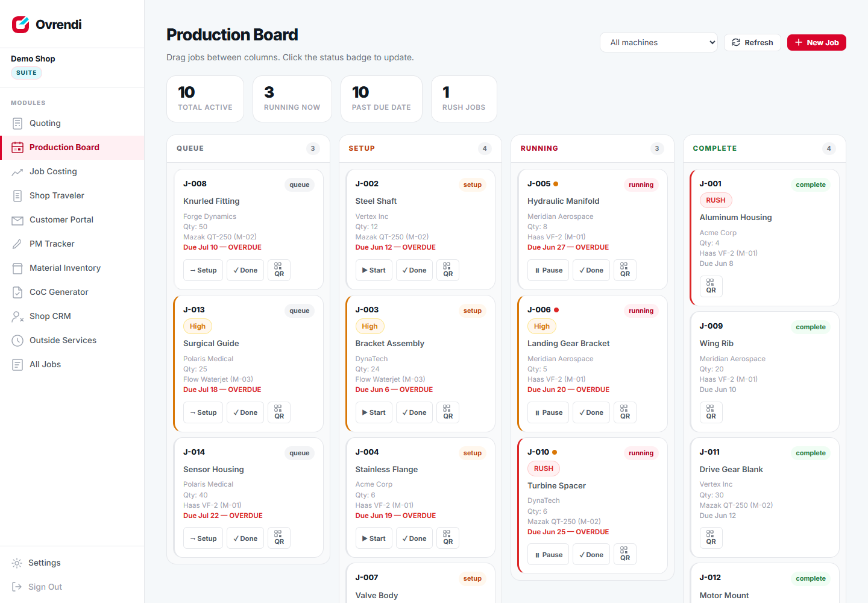Open QR code for J-009 Wing Rib
The image size is (868, 603).
pyautogui.click(x=711, y=412)
